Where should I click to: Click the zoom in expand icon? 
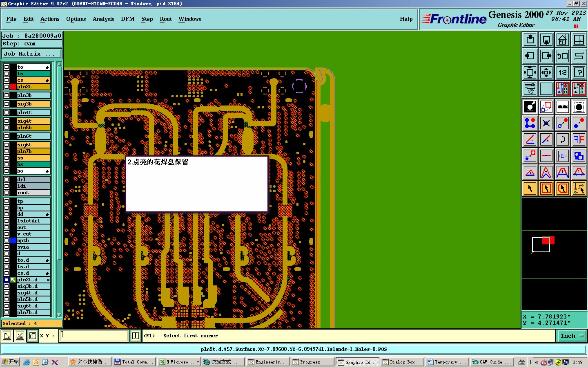click(x=530, y=72)
